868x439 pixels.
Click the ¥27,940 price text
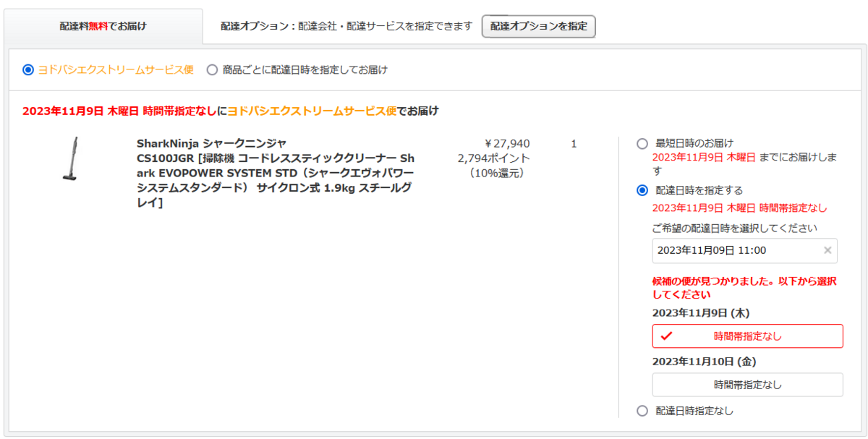[x=506, y=143]
